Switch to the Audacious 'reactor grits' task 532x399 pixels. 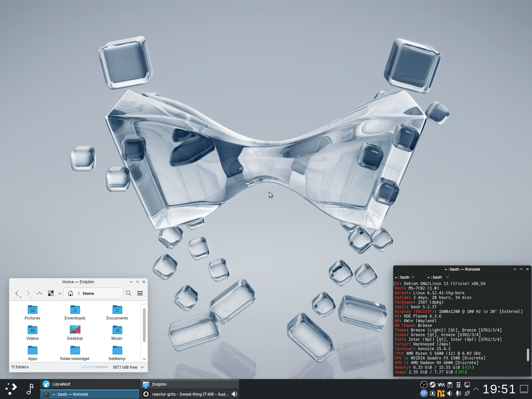coord(190,394)
